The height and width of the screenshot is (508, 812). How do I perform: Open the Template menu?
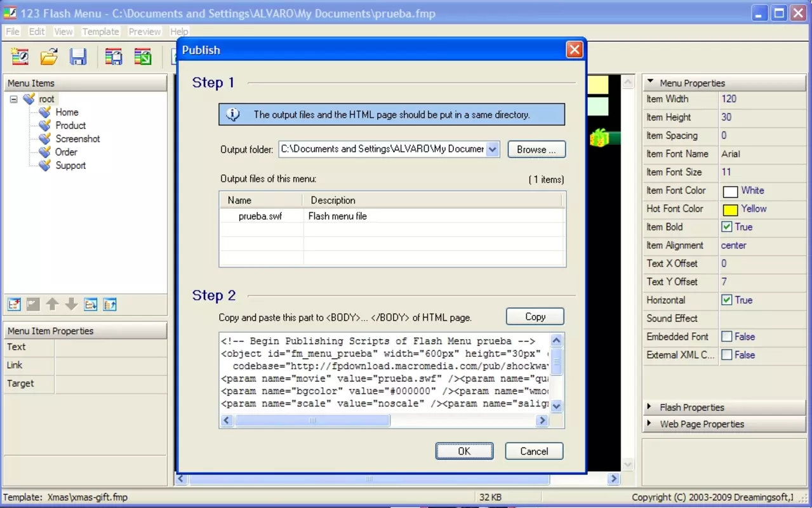pos(100,31)
